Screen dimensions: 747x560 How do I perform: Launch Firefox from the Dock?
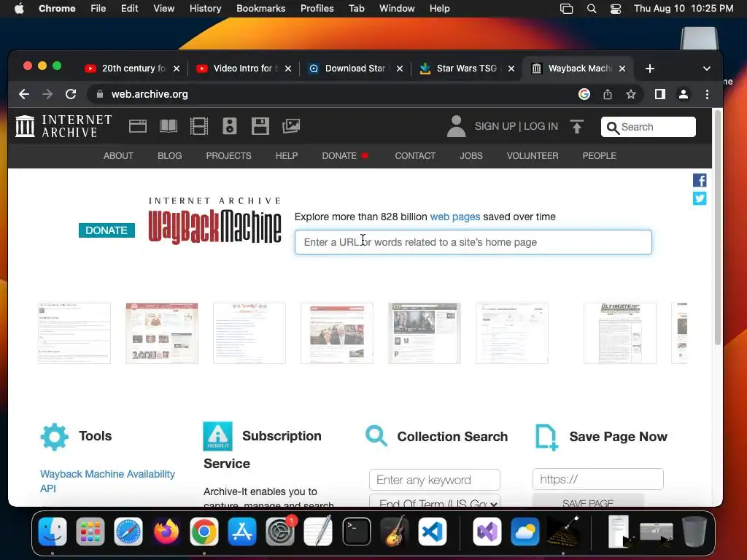166,532
